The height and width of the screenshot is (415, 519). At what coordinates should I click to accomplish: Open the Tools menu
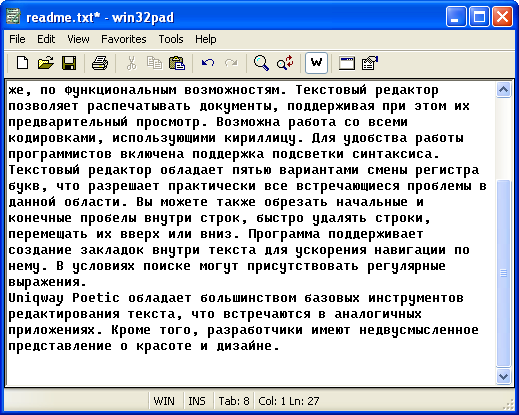pos(171,39)
